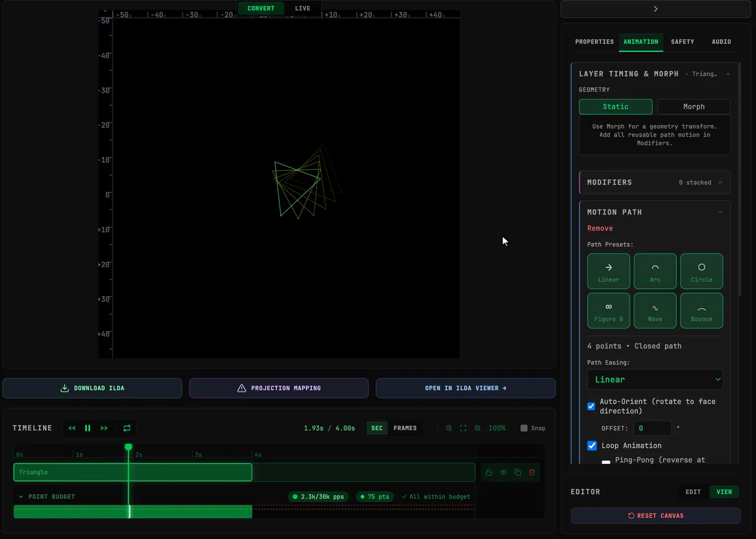
Task: Uncheck Auto-Orient rotate to face direction
Action: coord(591,407)
